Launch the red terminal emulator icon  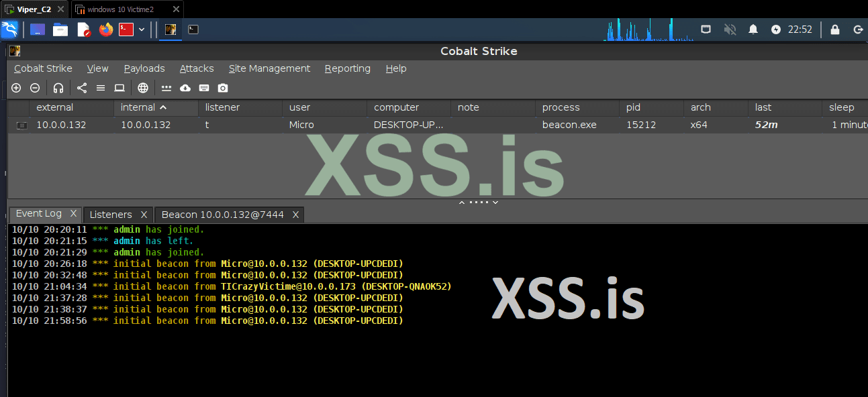[126, 30]
